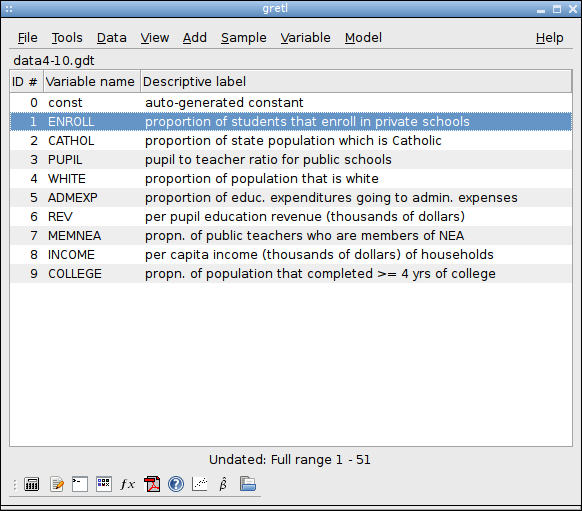Open the PDF user guide icon
Screen dimensions: 582x511
[152, 484]
